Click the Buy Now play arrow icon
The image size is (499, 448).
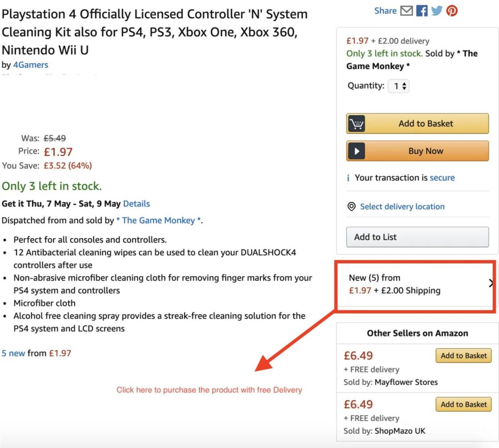tap(356, 151)
